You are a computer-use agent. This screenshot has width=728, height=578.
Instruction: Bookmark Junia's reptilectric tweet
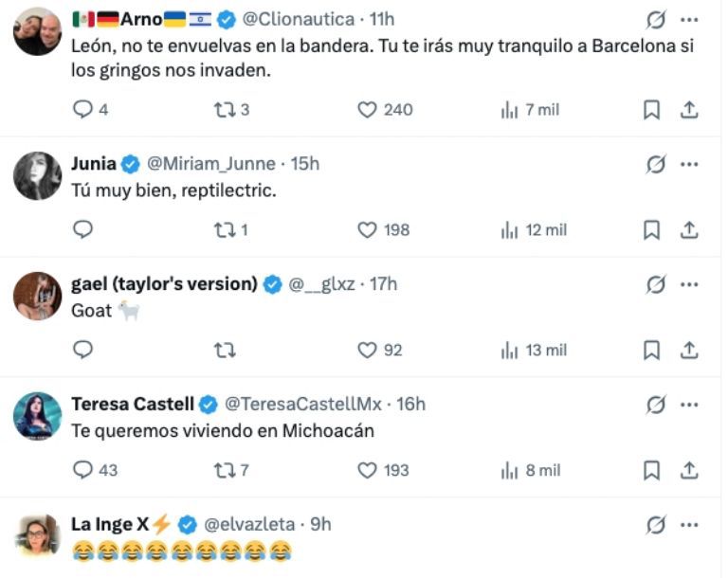651,230
